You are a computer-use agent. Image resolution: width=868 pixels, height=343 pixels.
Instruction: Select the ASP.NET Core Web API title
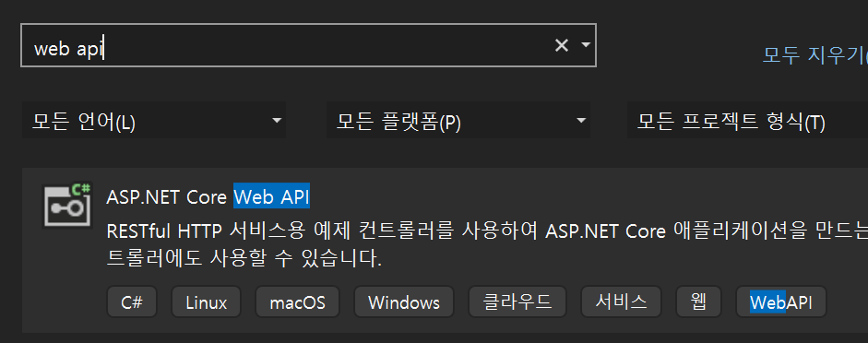[208, 197]
